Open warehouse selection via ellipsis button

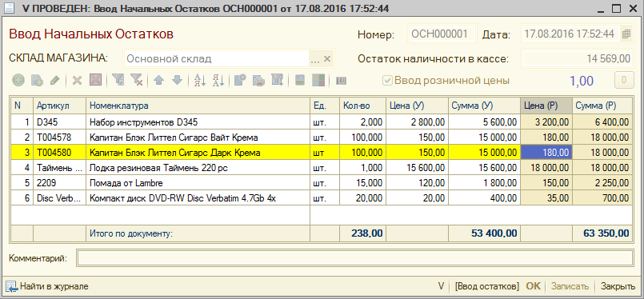(315, 58)
